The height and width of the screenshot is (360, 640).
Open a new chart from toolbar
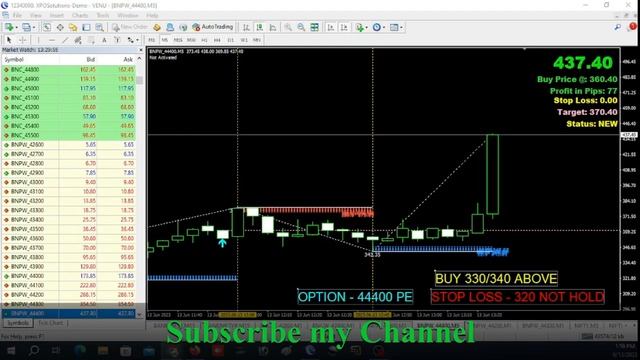(8, 27)
